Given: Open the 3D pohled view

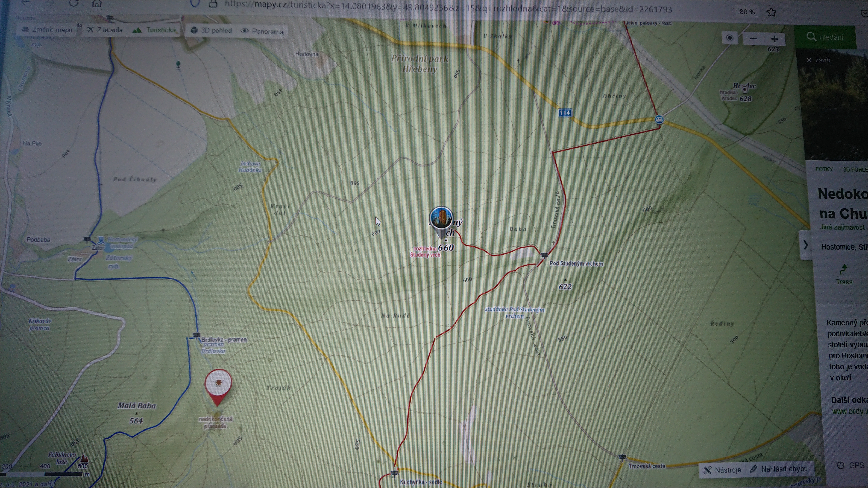Looking at the screenshot, I should (211, 30).
